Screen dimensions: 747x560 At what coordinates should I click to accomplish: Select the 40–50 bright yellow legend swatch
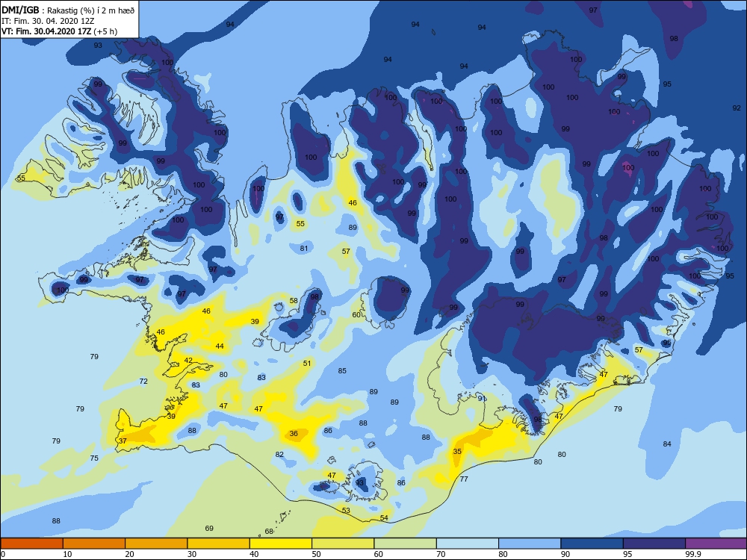tap(281, 544)
